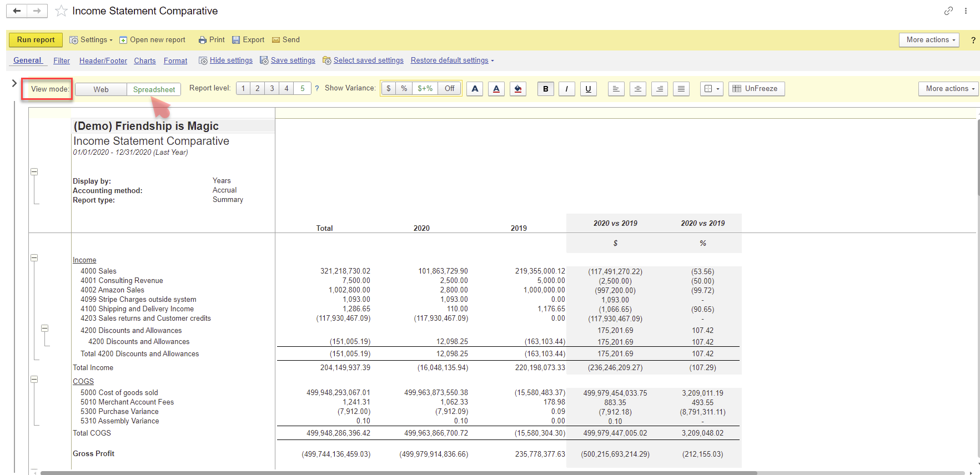Align text left
The image size is (980, 475).
tap(616, 89)
